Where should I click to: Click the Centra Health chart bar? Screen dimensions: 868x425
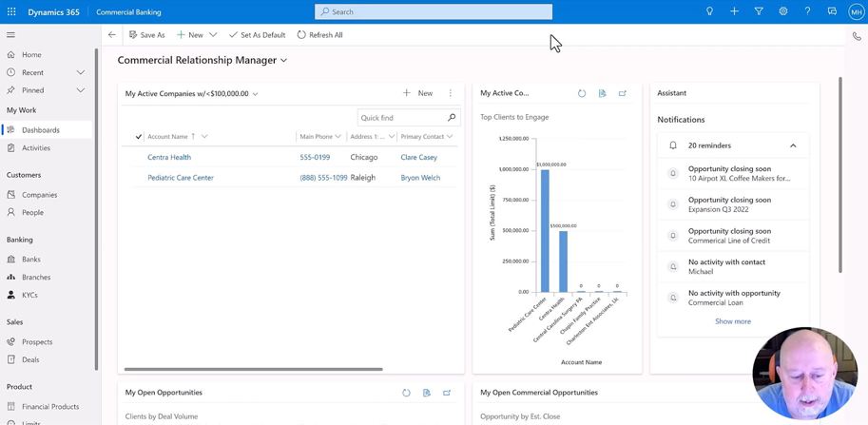click(563, 261)
